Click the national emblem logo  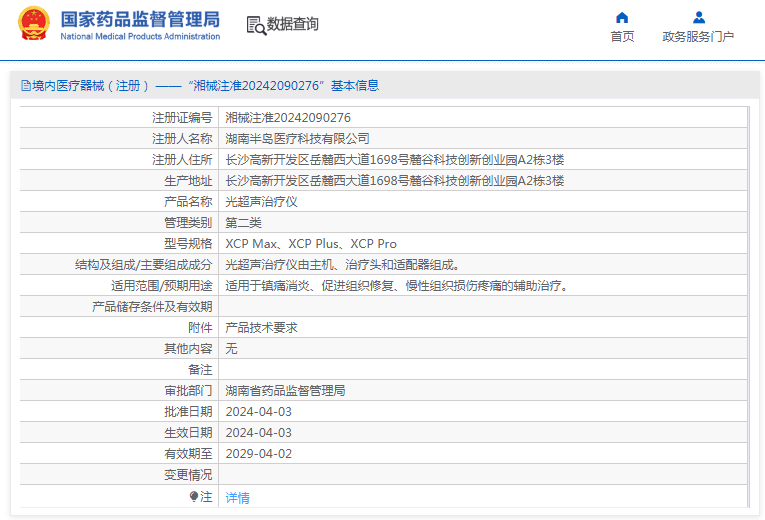point(34,23)
